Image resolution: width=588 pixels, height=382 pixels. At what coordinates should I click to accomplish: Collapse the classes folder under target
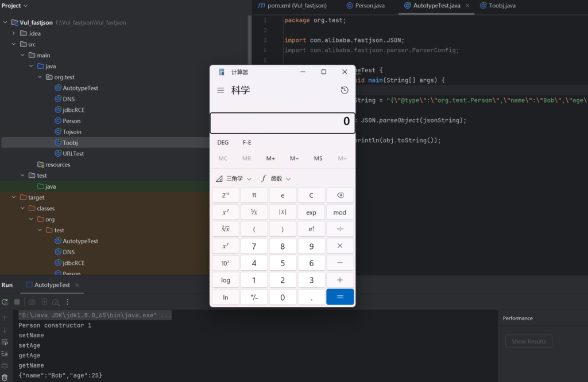click(22, 208)
